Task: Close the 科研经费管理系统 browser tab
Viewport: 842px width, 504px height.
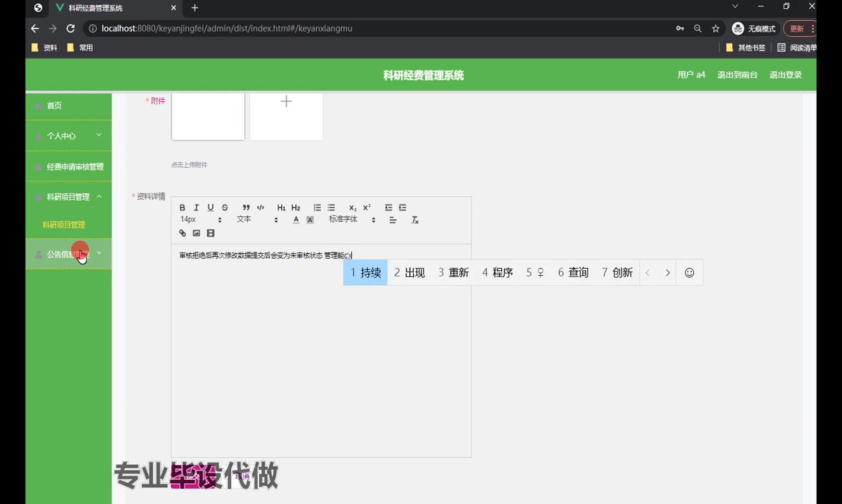Action: (x=174, y=8)
